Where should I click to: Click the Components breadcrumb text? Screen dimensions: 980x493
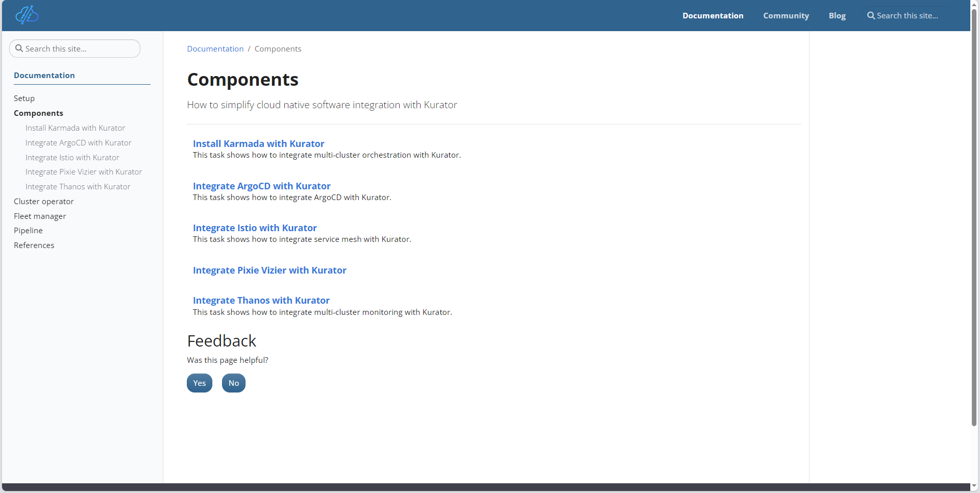pyautogui.click(x=278, y=49)
